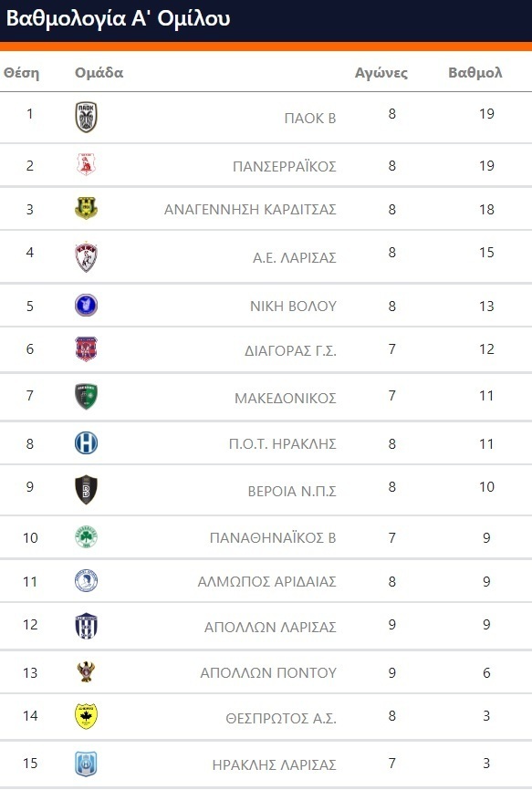Click the ΜΑΚΕΔΟΝΙΚΟΣ green shield logo

(86, 396)
